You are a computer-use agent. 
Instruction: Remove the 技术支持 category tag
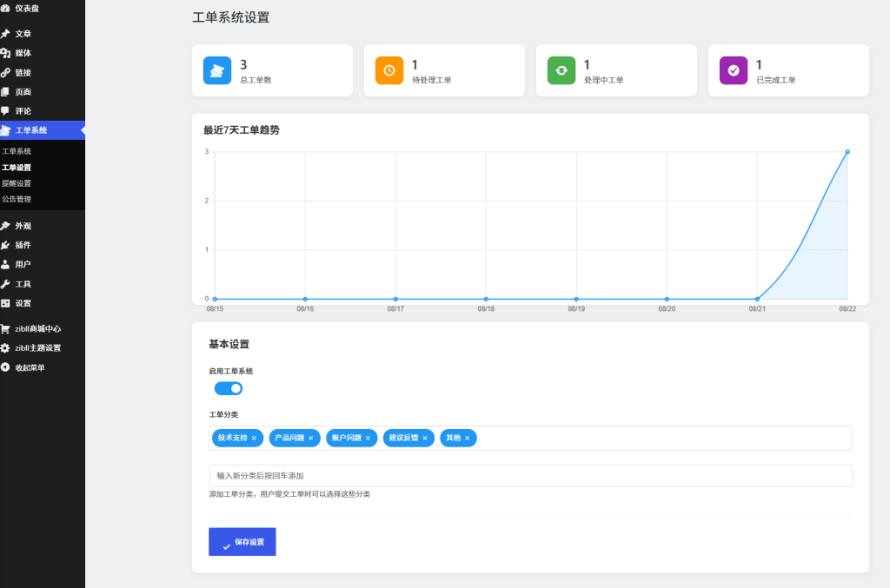click(x=254, y=439)
